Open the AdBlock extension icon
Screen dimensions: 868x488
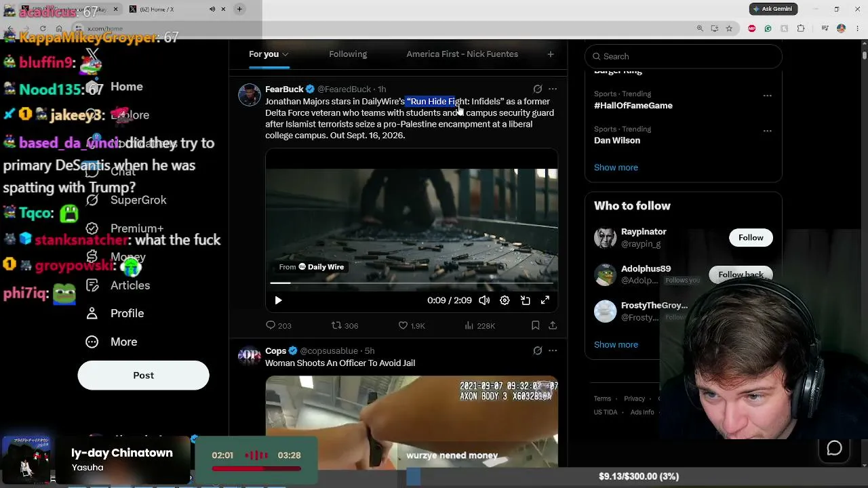(x=751, y=28)
